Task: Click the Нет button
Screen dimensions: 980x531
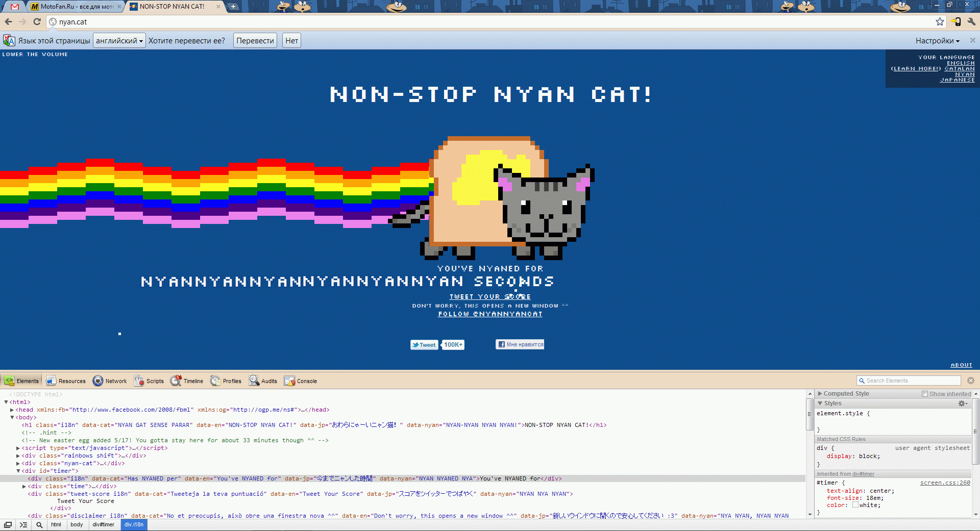Action: click(x=291, y=41)
